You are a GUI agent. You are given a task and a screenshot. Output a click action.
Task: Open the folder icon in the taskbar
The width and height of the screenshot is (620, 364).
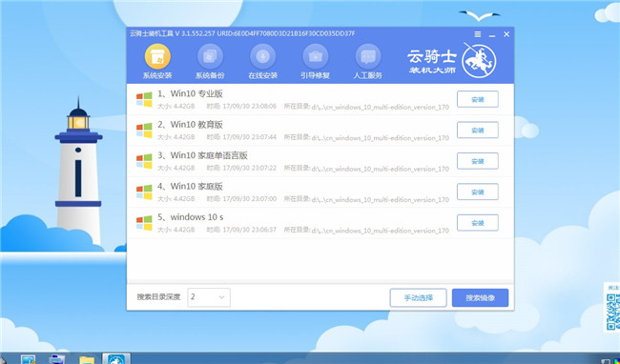coord(86,359)
